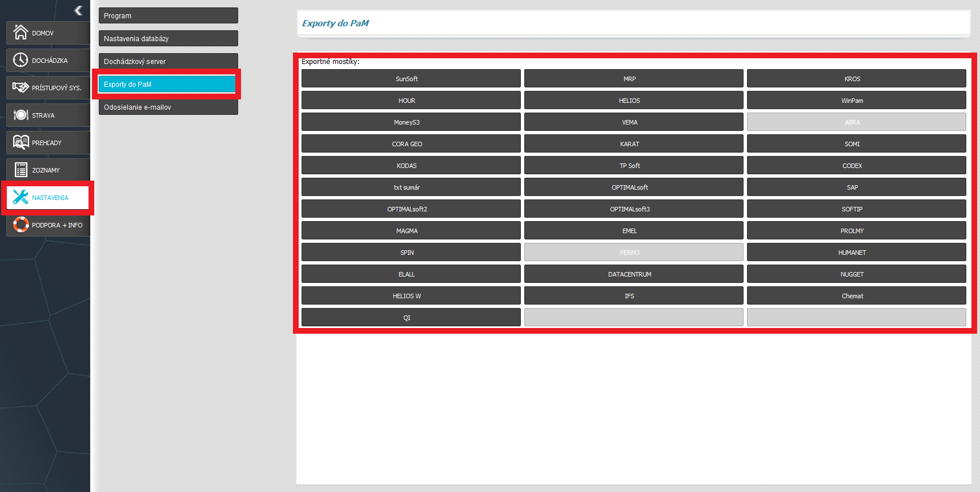
Task: Choose the SOFTIP export bridge
Action: coord(857,209)
